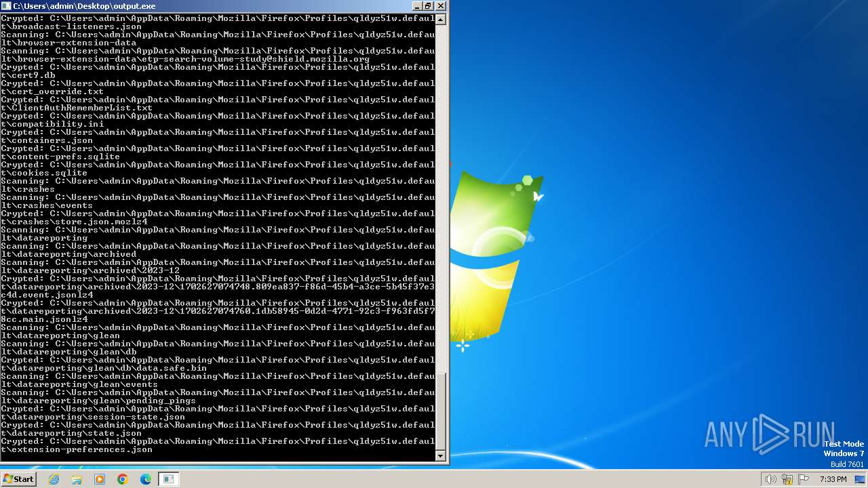Open Windows Media Player taskbar icon
Viewport: 868px width, 488px height.
[100, 479]
